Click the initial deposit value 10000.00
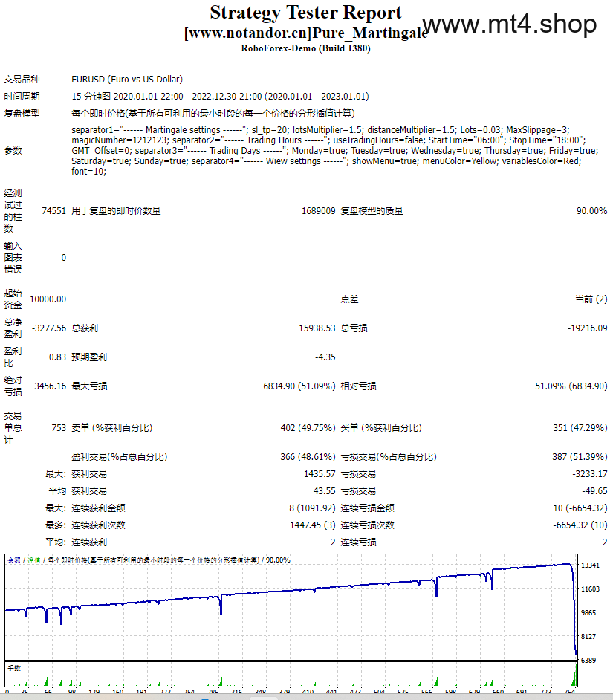The image size is (613, 700). 48,299
